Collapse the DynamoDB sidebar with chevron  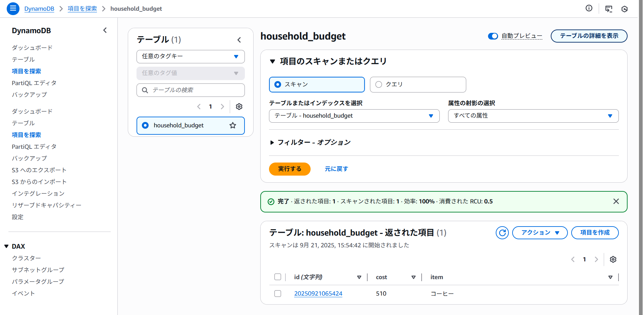(105, 30)
